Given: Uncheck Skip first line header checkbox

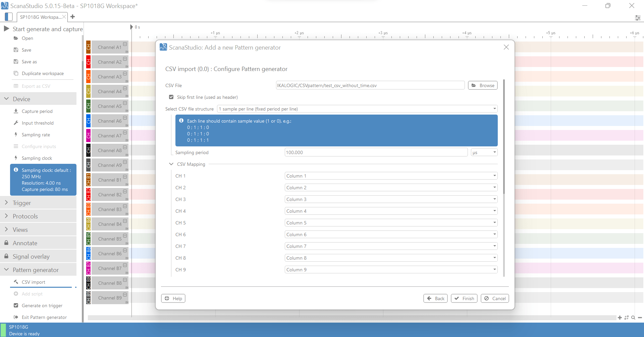Looking at the screenshot, I should (x=171, y=97).
